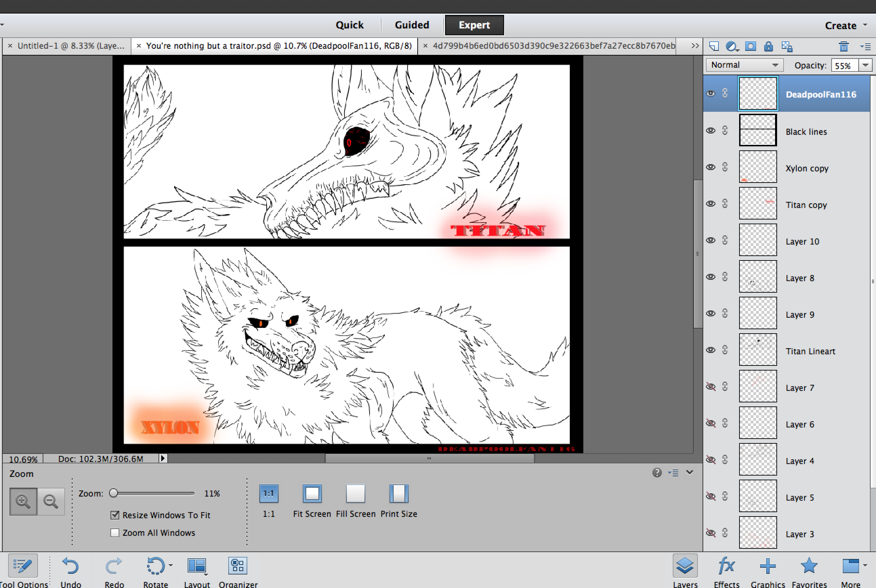Uncheck Resize Windows To Fit
Viewport: 876px width, 588px height.
click(115, 515)
